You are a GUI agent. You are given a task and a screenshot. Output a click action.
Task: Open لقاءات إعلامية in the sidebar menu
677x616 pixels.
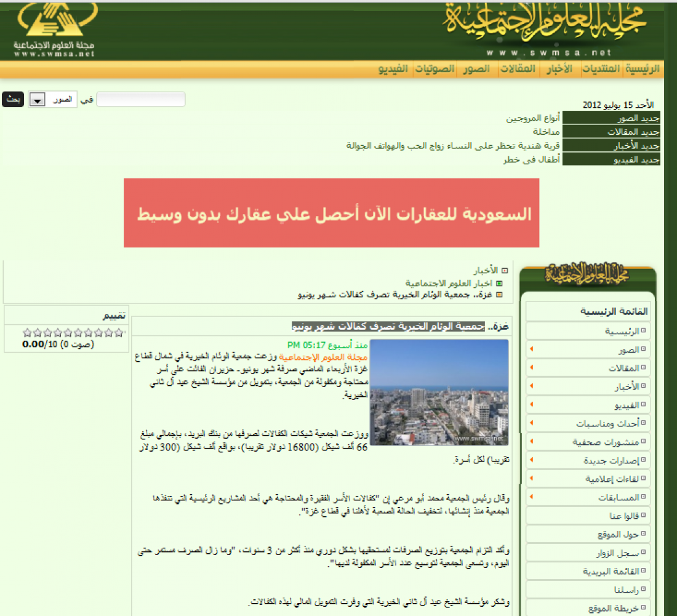(588, 479)
